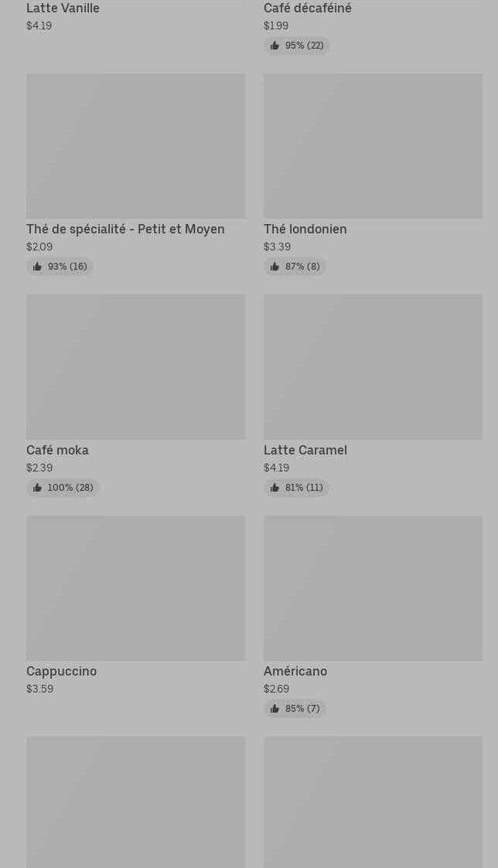Image resolution: width=498 pixels, height=868 pixels.
Task: Choose the Américano item title
Action: click(x=295, y=671)
